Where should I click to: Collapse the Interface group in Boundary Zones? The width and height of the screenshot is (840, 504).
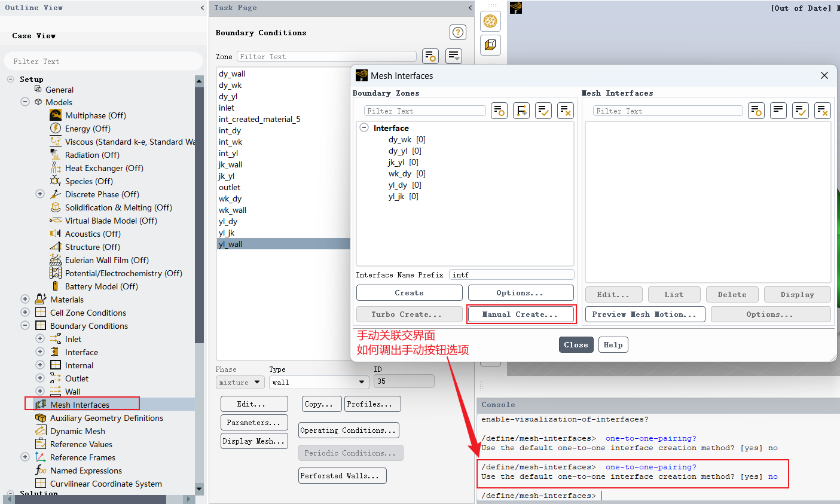pos(364,128)
